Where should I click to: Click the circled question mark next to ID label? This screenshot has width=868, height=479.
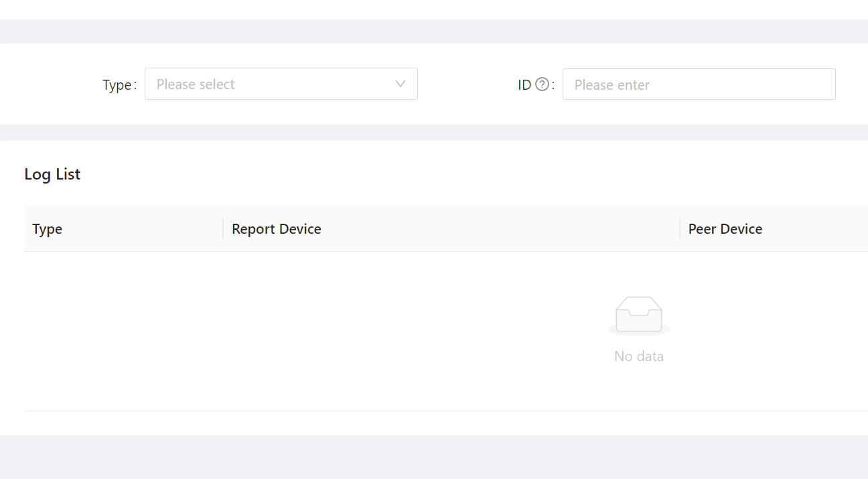click(541, 84)
